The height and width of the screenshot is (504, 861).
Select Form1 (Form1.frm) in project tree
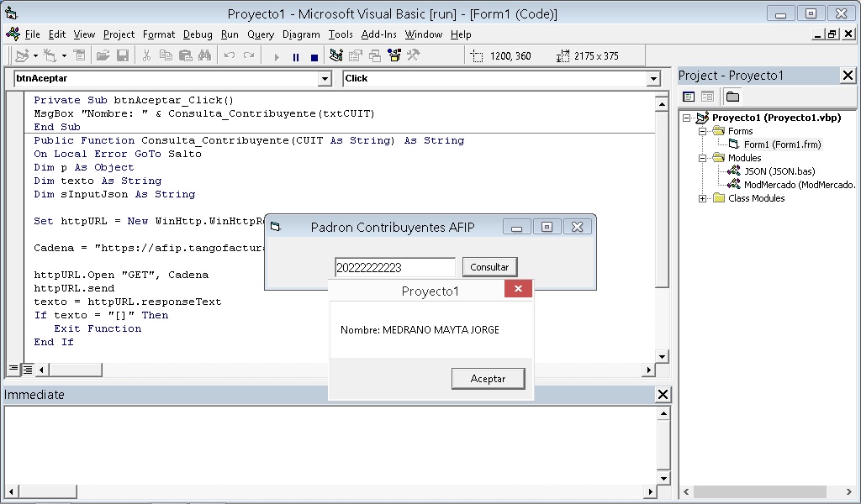(783, 144)
